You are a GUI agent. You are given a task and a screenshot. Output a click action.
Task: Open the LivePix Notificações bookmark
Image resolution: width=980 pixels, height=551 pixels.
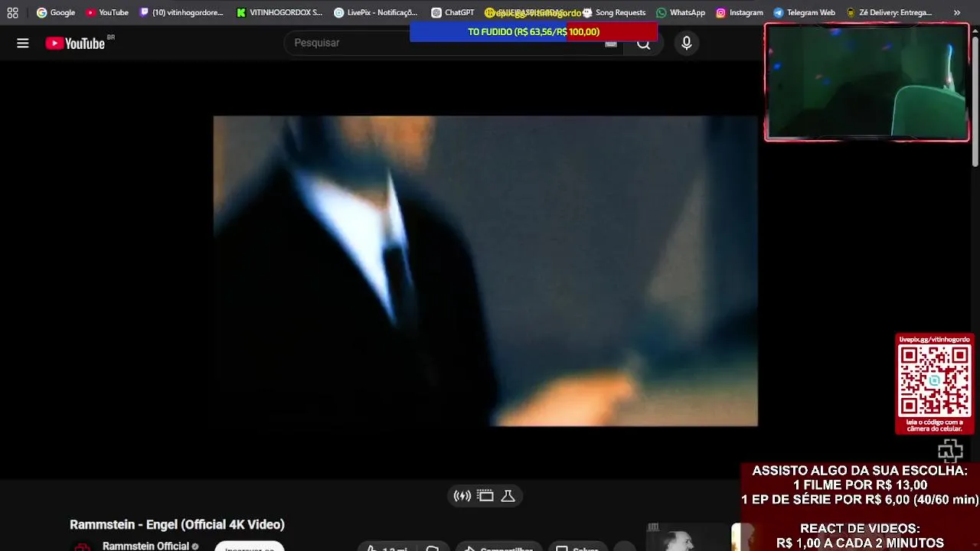pyautogui.click(x=376, y=12)
